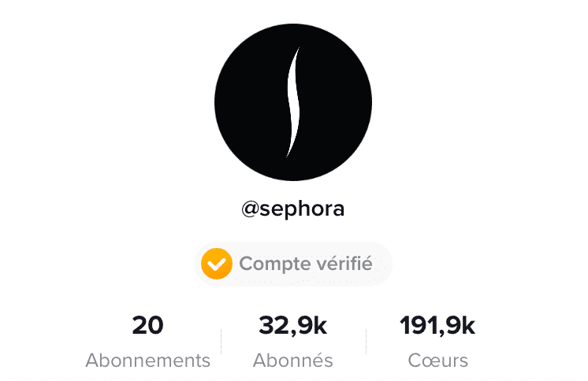The image size is (588, 381).
Task: Open the "Abonnements" label
Action: click(x=147, y=361)
